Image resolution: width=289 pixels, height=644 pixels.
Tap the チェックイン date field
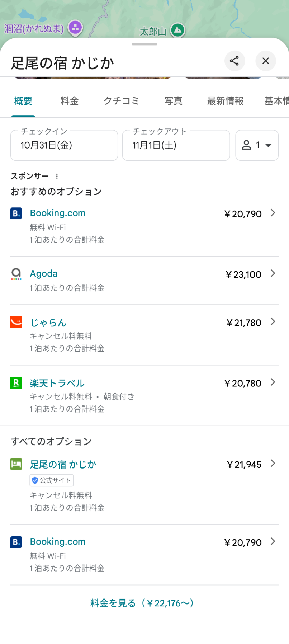64,145
